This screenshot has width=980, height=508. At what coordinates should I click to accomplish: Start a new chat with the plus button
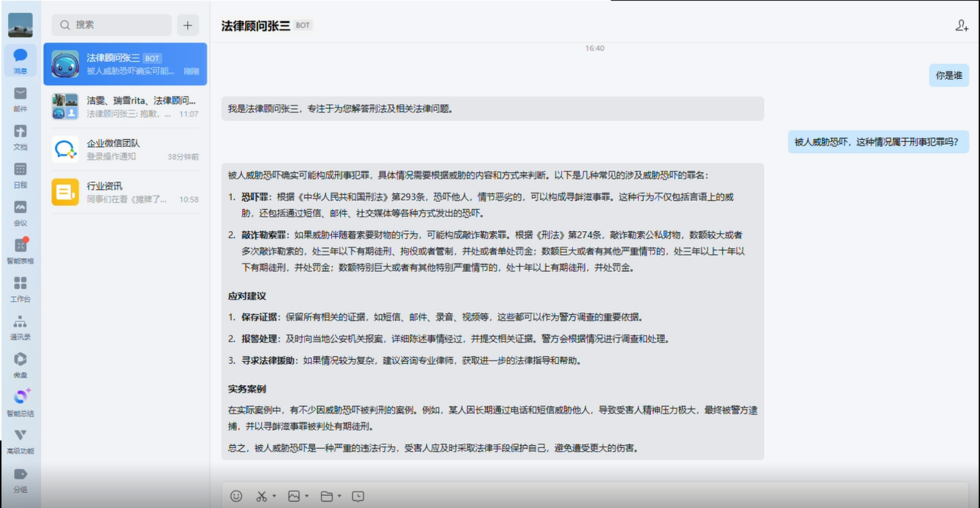pos(187,24)
